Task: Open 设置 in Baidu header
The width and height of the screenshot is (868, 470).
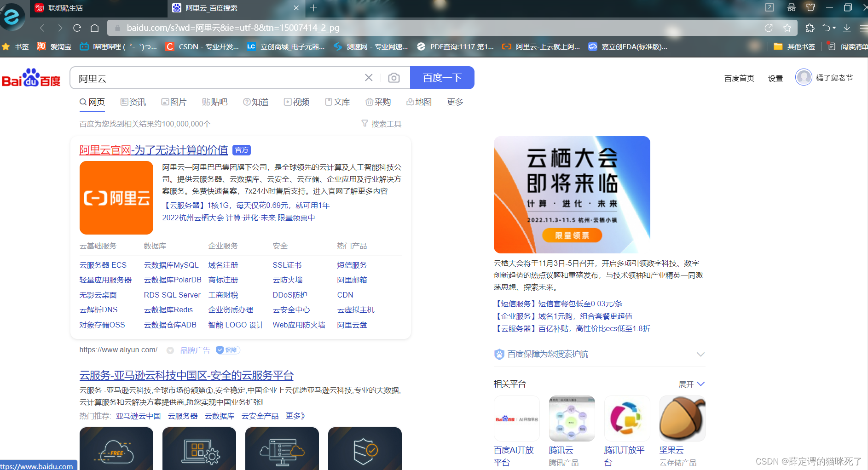Action: pos(775,78)
